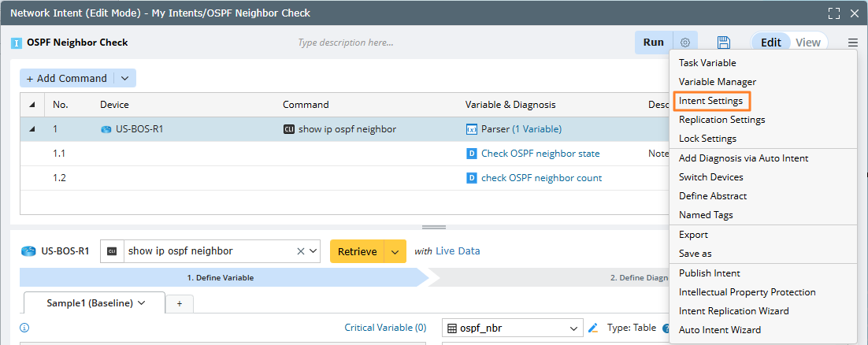Screen dimensions: 868x345
Task: Choose Variable Manager menu entry
Action: click(717, 82)
